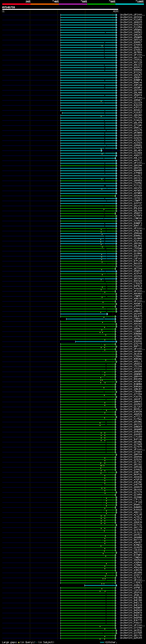Select the UniRef100_B8AC06 label
The height and width of the screenshot is (644, 146).
tap(131, 82)
